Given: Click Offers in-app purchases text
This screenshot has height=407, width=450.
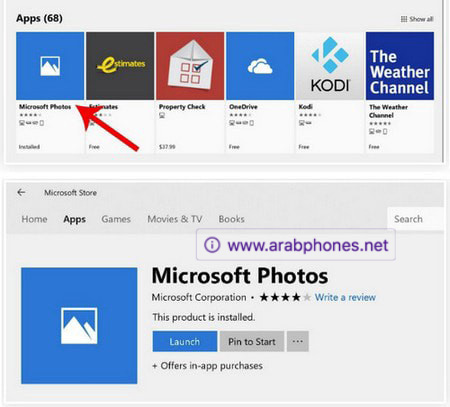Looking at the screenshot, I should click(x=207, y=366).
